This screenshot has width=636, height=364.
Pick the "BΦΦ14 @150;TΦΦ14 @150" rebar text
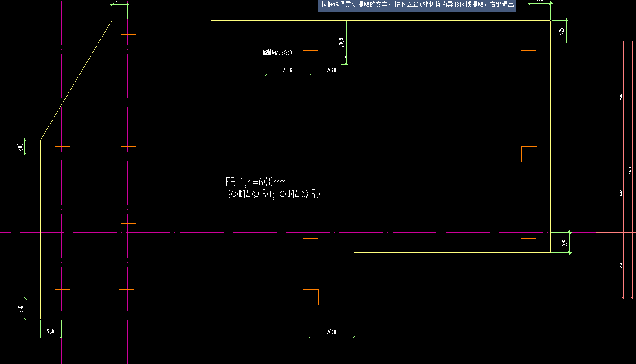click(273, 194)
